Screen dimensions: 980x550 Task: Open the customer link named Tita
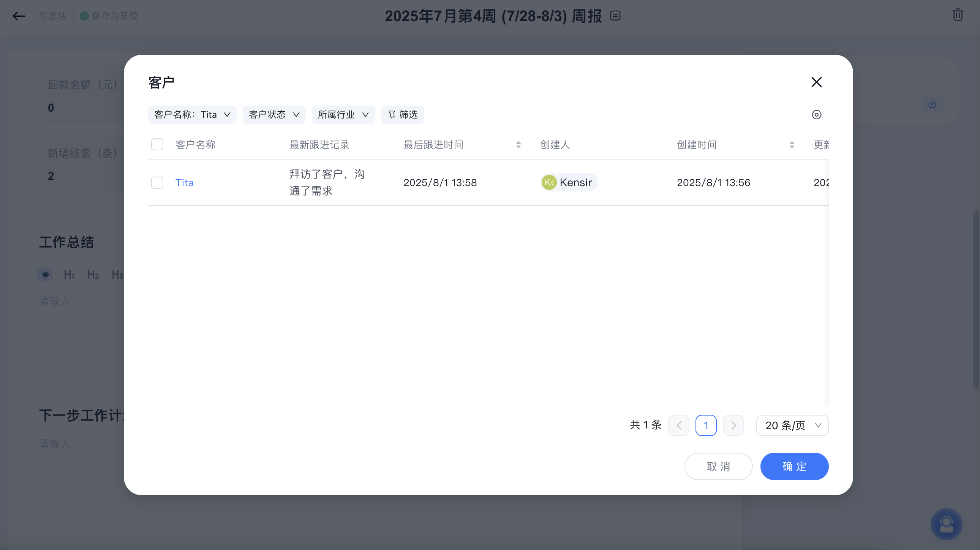point(185,183)
